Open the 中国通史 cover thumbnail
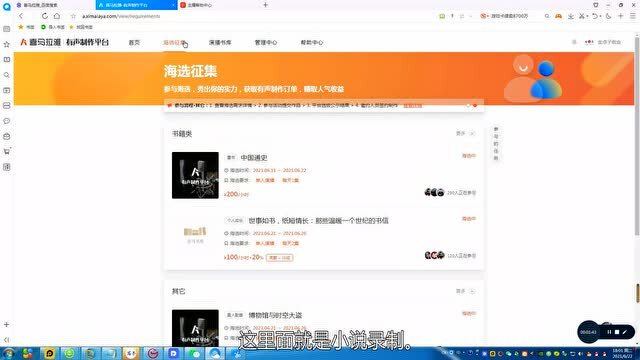This screenshot has height=360, width=640. tap(195, 175)
